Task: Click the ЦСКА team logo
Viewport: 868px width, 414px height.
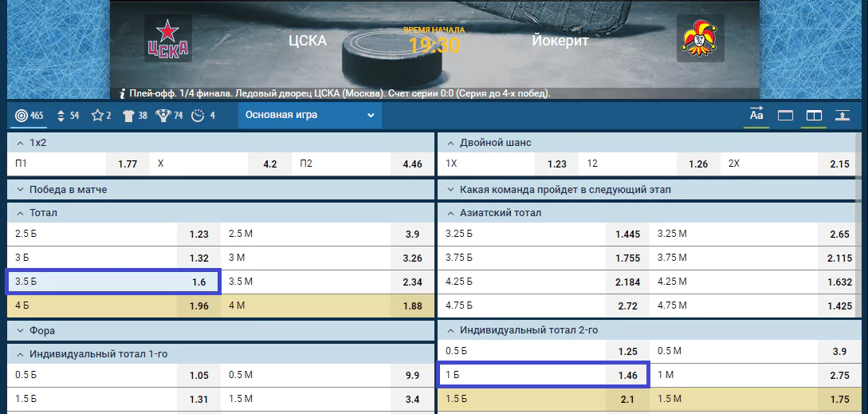Action: click(168, 38)
